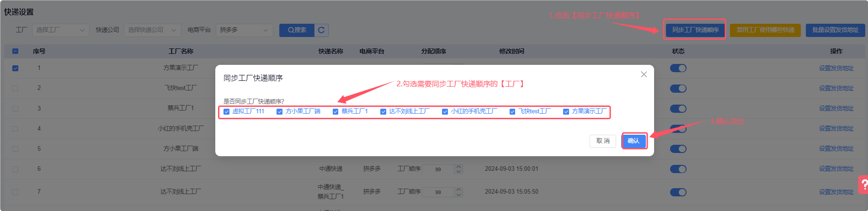Toggle the select-all checkbox in table header
Viewport: 868px width, 211px height.
coord(15,51)
